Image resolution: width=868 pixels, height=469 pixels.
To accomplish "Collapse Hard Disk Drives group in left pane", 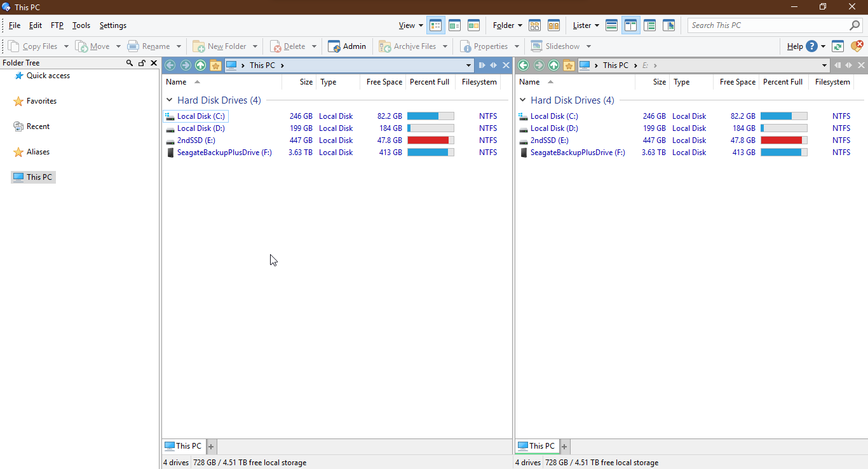I will coord(170,100).
